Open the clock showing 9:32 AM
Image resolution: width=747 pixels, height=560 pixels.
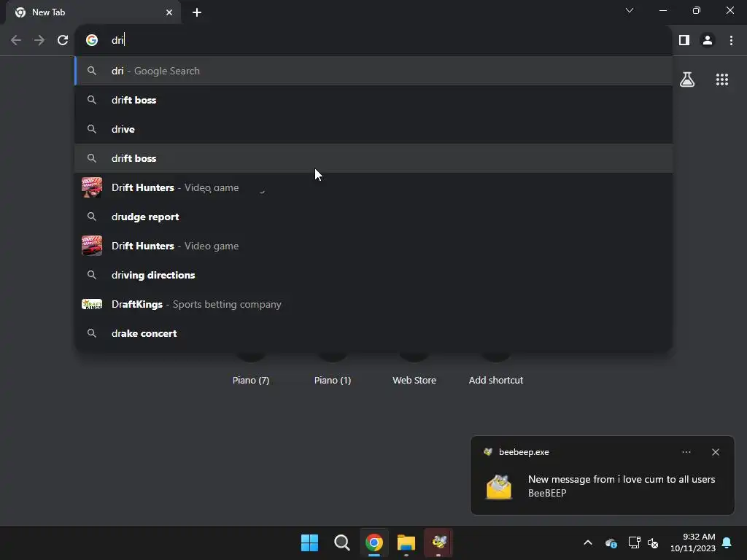tap(693, 542)
